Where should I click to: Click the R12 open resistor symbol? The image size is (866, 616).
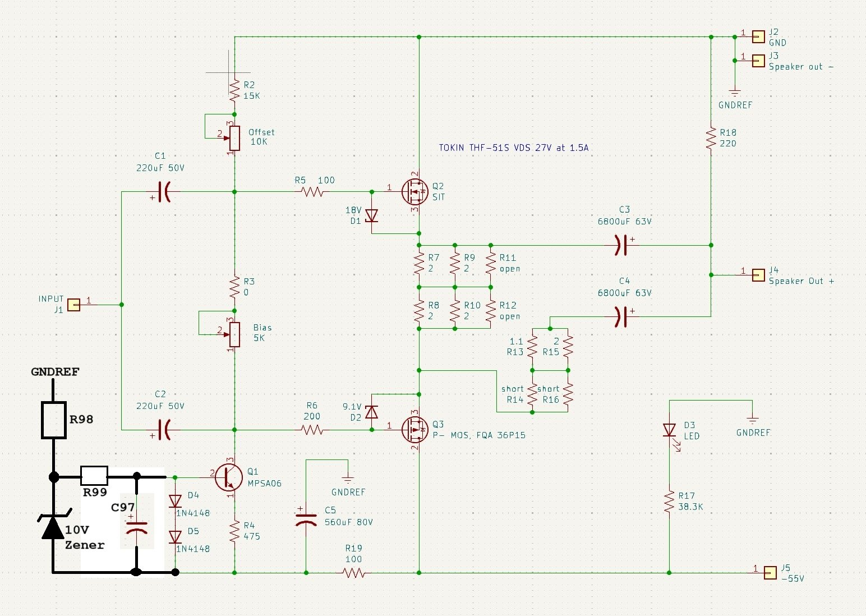(x=491, y=311)
